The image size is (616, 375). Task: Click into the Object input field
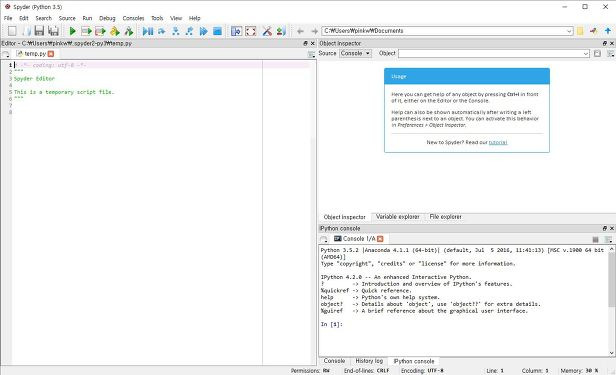(x=490, y=53)
